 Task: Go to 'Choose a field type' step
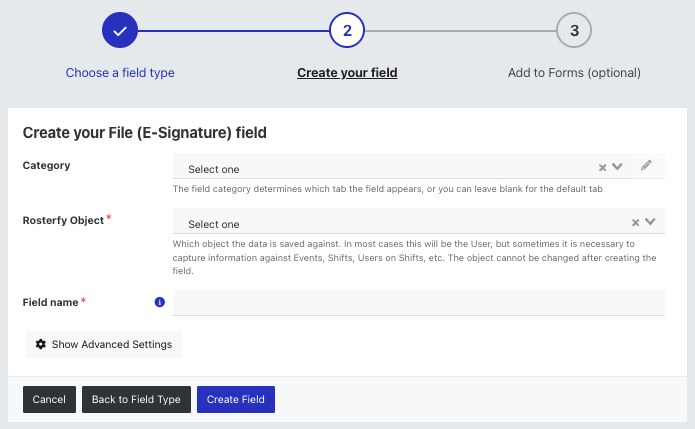pos(120,73)
